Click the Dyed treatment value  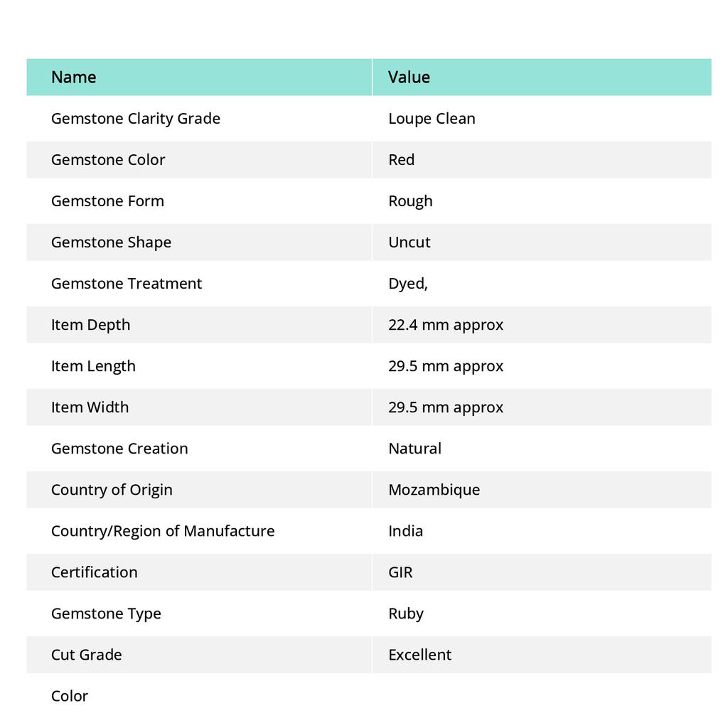pos(408,284)
